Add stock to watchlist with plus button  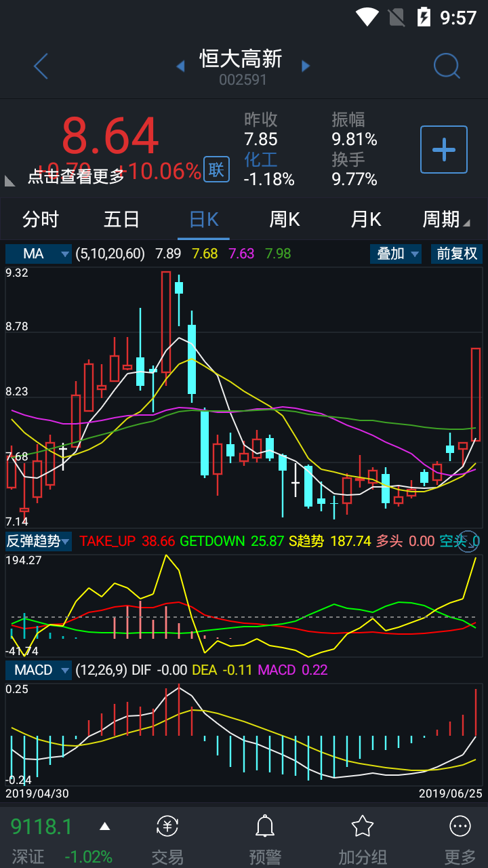(x=444, y=149)
